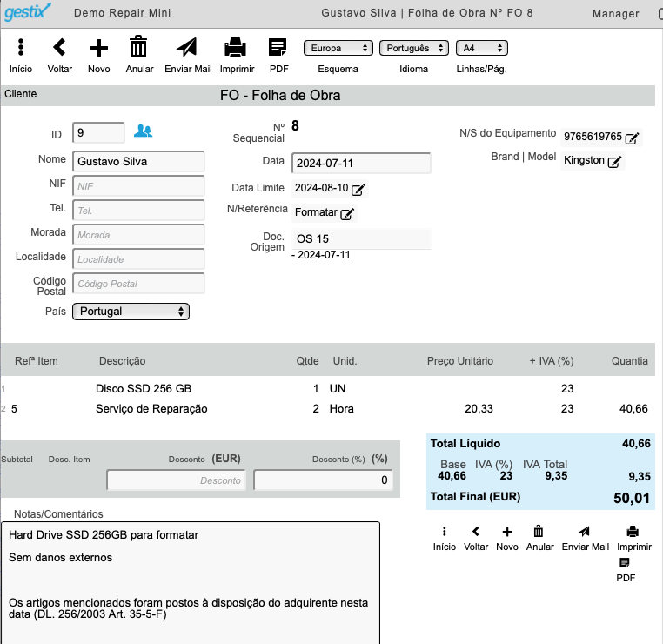Click the Preço Unitário column header
Screen dimensions: 663x644
[x=460, y=361]
